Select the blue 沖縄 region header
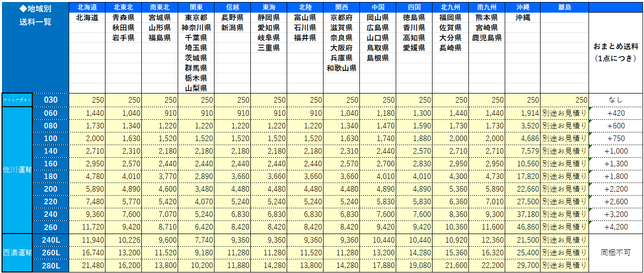This screenshot has width=644, height=273. (x=522, y=7)
